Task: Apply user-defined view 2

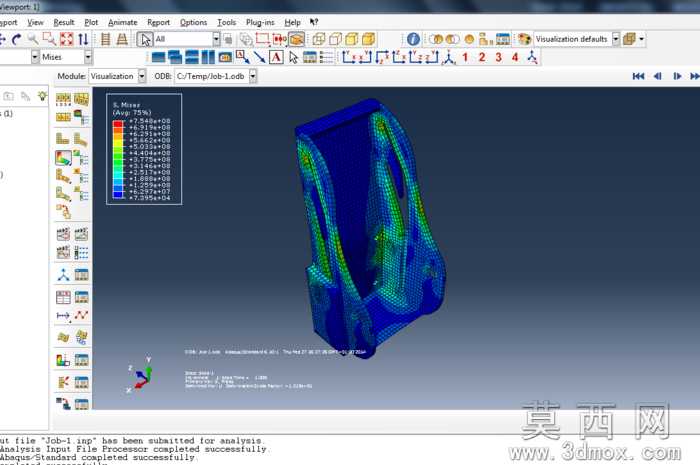Action: pyautogui.click(x=482, y=57)
